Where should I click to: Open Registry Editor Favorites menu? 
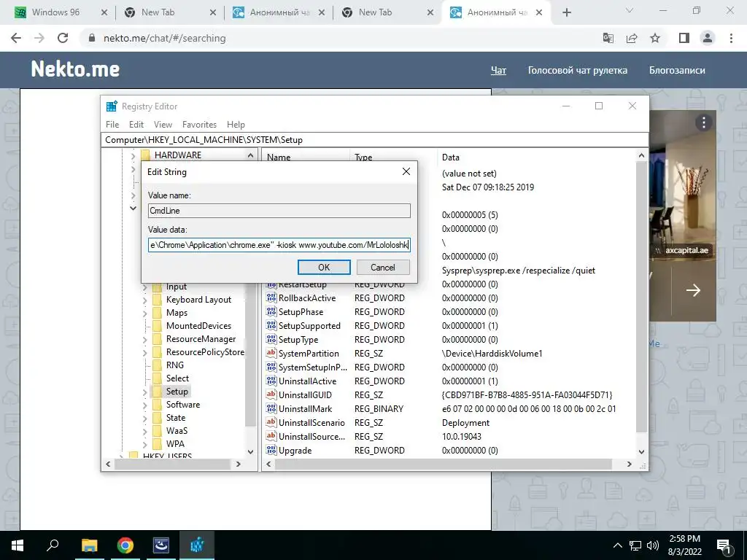[x=199, y=124]
